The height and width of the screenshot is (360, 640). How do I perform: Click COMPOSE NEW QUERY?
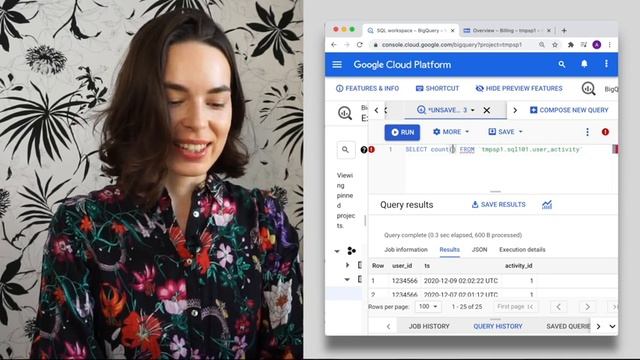click(x=569, y=110)
